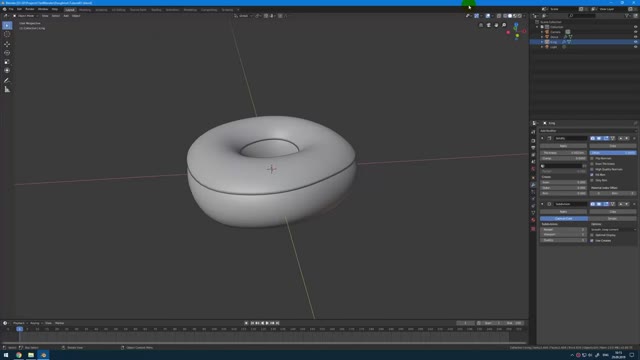
Task: Enable the Flip Normals checkbox
Action: tap(592, 158)
